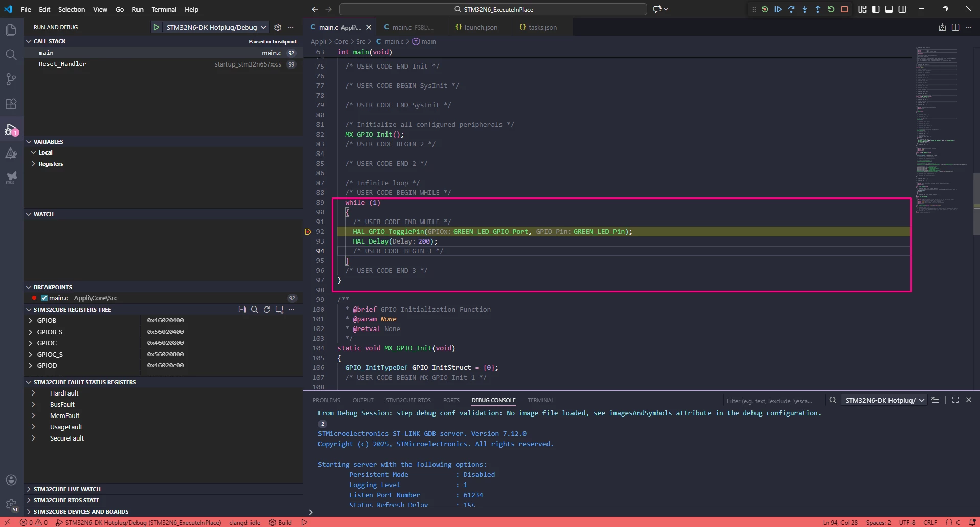Open Copilot chat dropdown in title bar

(x=666, y=9)
